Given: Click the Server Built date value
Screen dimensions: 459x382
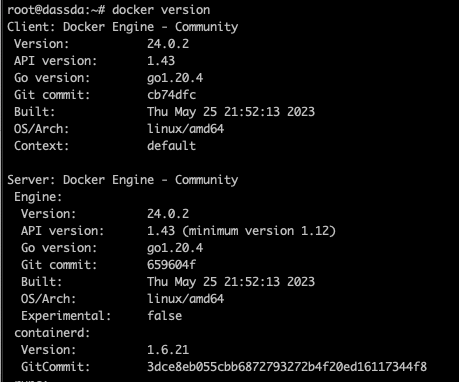Looking at the screenshot, I should click(231, 282).
